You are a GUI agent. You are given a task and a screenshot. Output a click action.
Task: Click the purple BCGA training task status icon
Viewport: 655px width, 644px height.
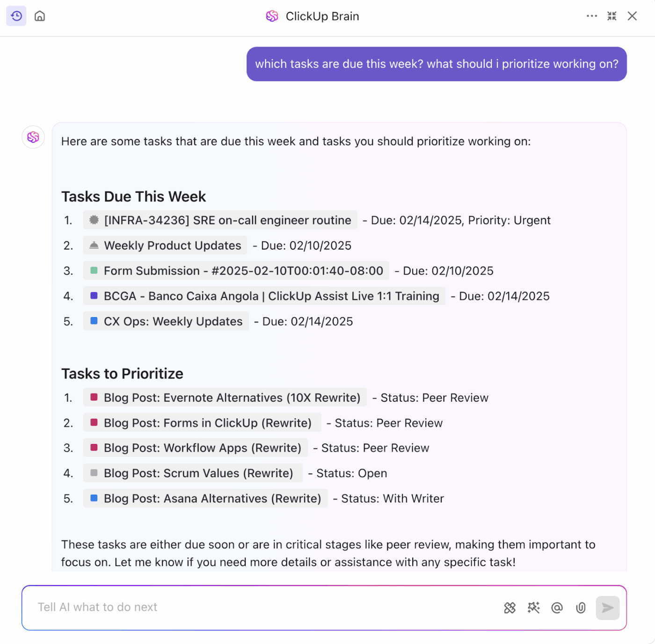point(93,296)
